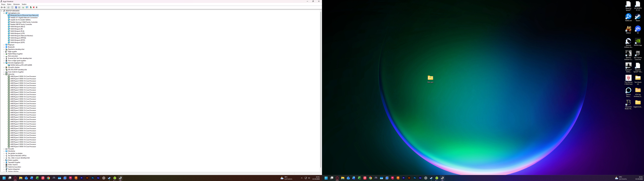Select the Mount & Blade II desktop shortcut
This screenshot has width=644, height=181.
tap(628, 105)
